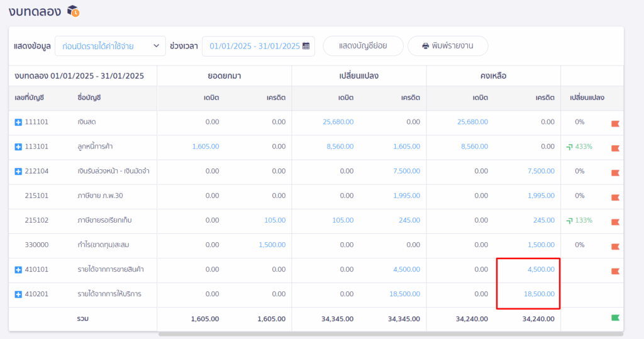The height and width of the screenshot is (339, 644).
Task: Click the orange flag in row 215102
Action: 615,222
